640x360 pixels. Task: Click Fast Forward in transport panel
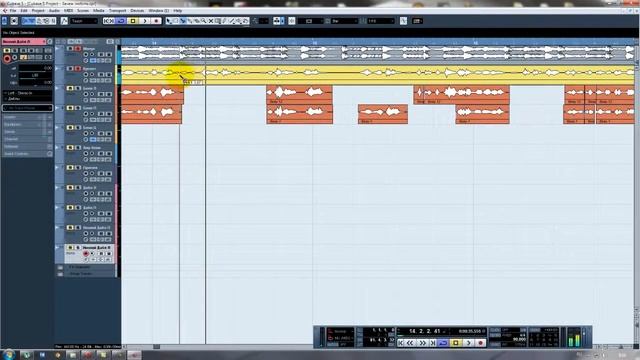[x=422, y=343]
